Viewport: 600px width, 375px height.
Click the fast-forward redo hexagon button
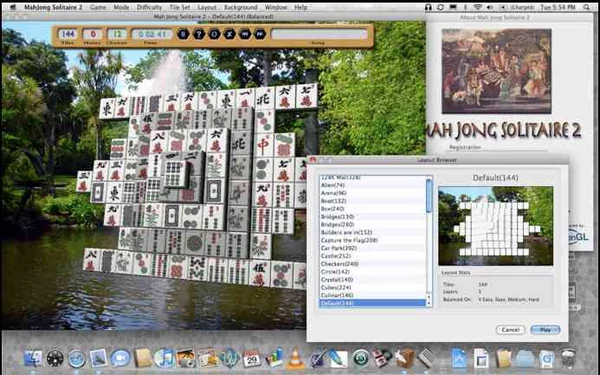pos(260,34)
